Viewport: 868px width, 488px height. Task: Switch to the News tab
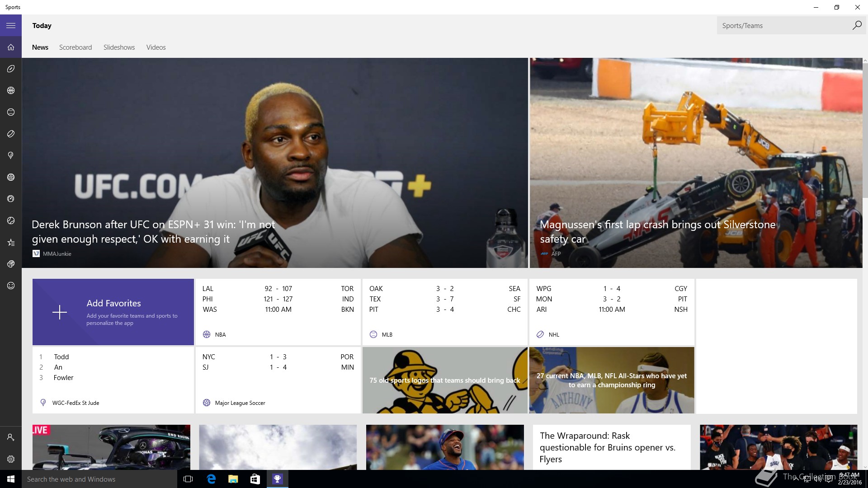click(x=40, y=47)
